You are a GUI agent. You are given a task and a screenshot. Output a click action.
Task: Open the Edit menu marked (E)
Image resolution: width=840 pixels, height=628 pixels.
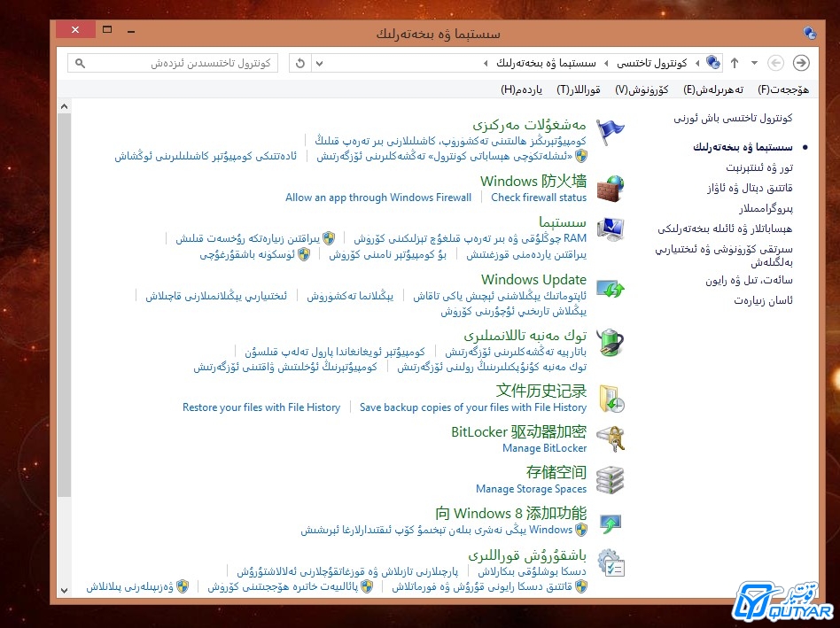click(x=713, y=89)
